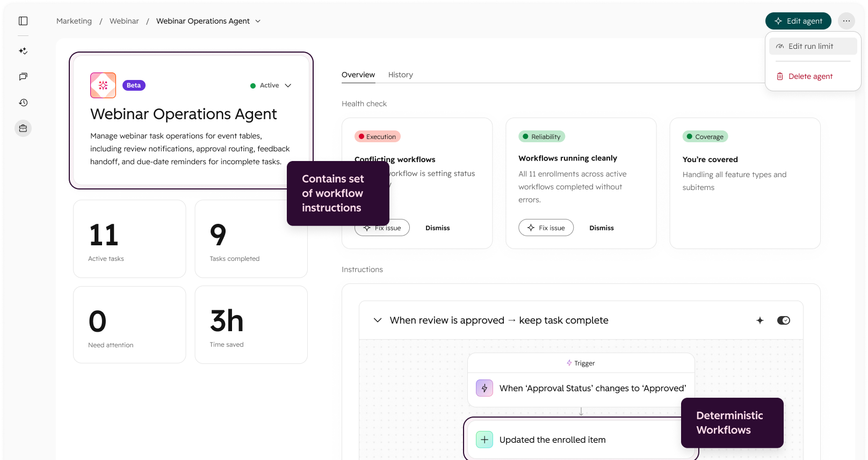The width and height of the screenshot is (868, 460).
Task: Open the three-dot more options menu
Action: 847,21
